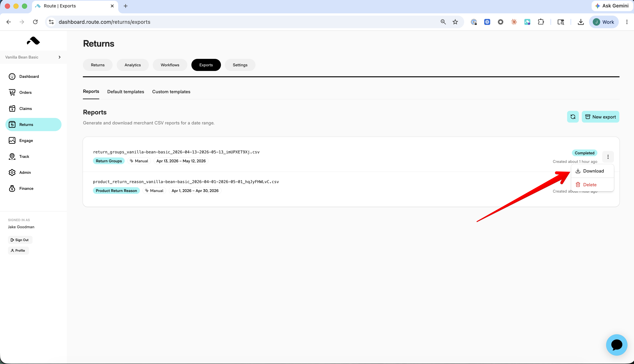
Task: Switch to Custom templates
Action: coord(171,92)
